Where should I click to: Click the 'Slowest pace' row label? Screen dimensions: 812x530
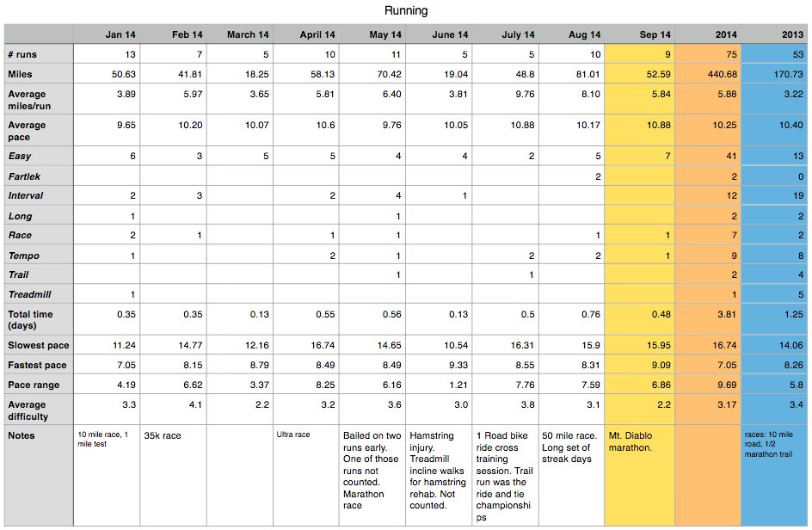(x=39, y=345)
